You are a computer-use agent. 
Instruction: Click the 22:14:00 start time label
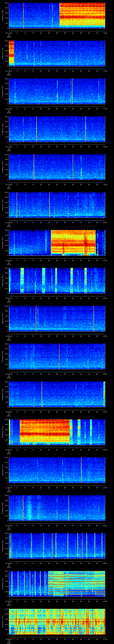[9, 33]
